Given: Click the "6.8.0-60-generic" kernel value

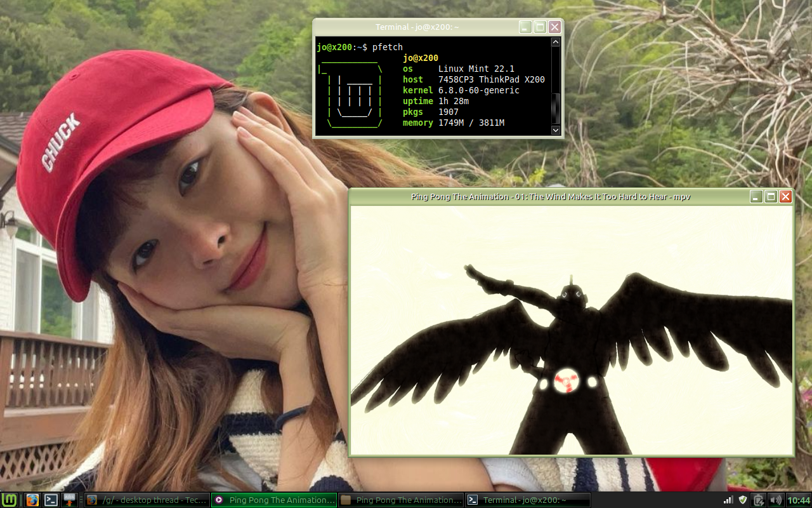Looking at the screenshot, I should 479,90.
